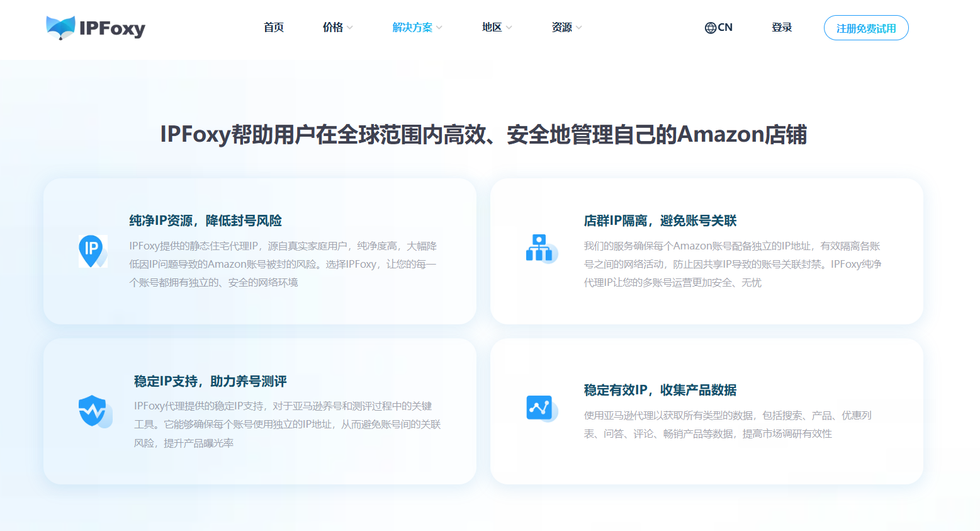Click the 注册免费试用 button
980x531 pixels.
[866, 28]
